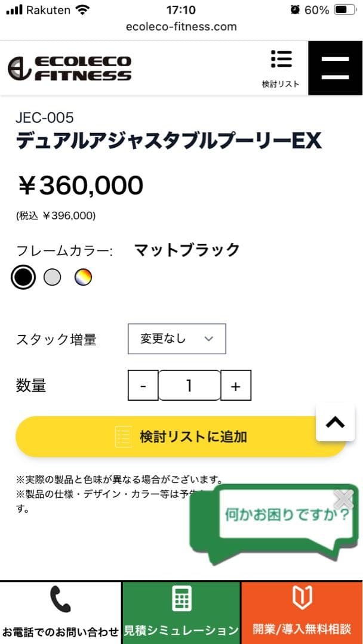Expand the 変更なし selection menu

point(177,338)
